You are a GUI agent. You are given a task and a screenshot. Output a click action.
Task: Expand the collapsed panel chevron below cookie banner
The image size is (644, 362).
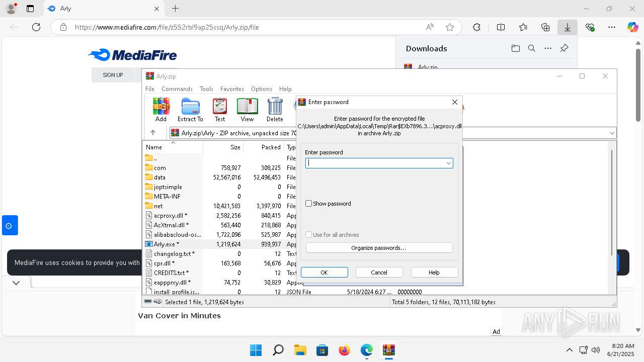pyautogui.click(x=16, y=283)
